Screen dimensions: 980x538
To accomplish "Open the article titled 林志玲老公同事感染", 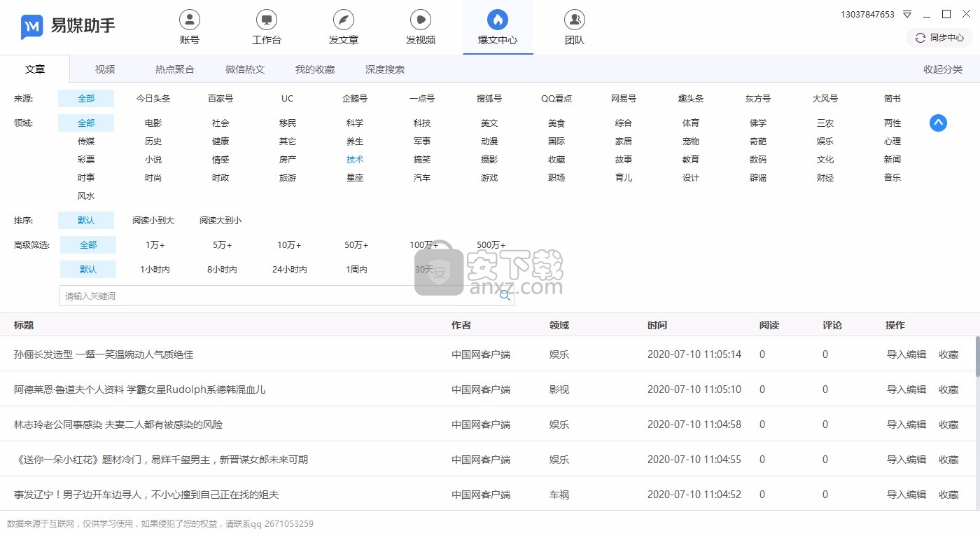I will click(118, 425).
